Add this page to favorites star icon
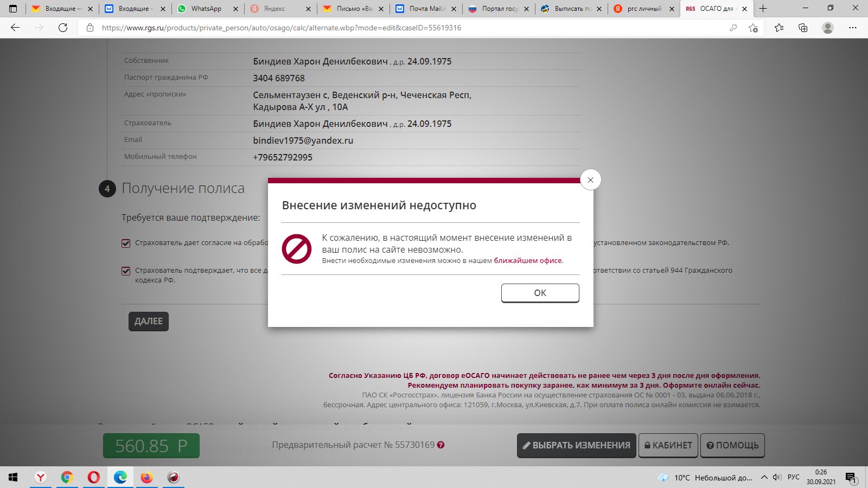The width and height of the screenshot is (868, 488). [x=753, y=28]
